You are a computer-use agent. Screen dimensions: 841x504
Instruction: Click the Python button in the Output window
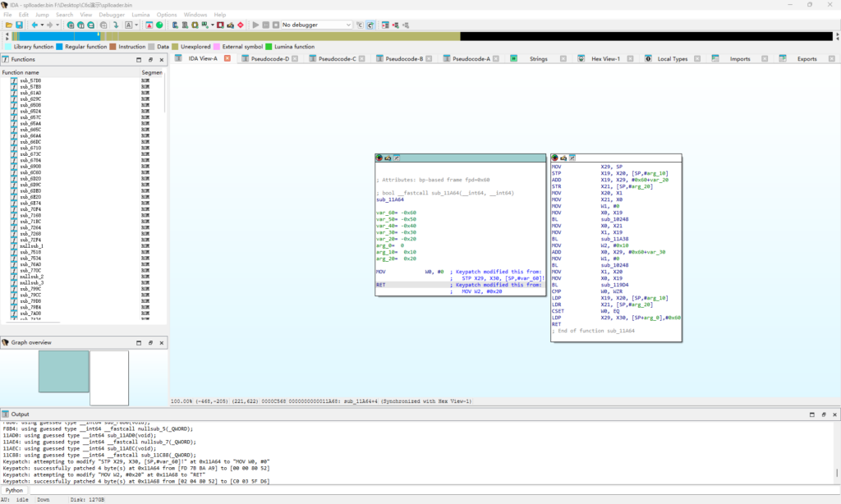[15, 490]
